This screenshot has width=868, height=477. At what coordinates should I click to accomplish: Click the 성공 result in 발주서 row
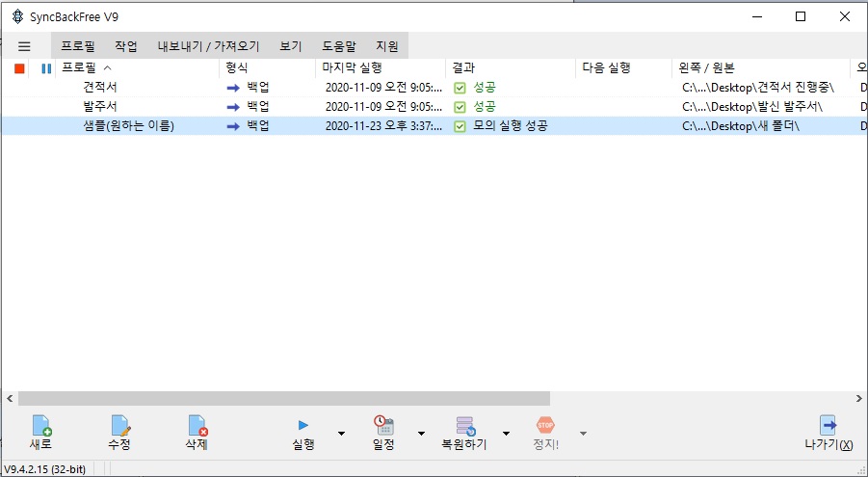[485, 107]
